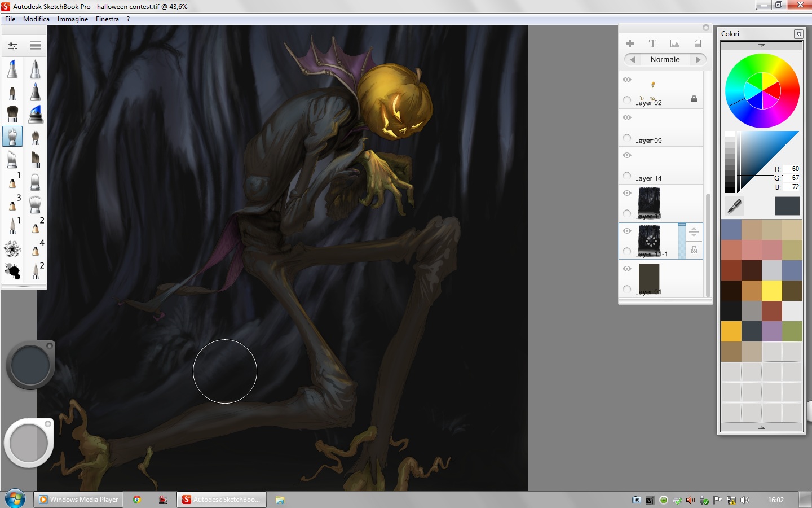Click the B value field showing 72

click(x=791, y=187)
